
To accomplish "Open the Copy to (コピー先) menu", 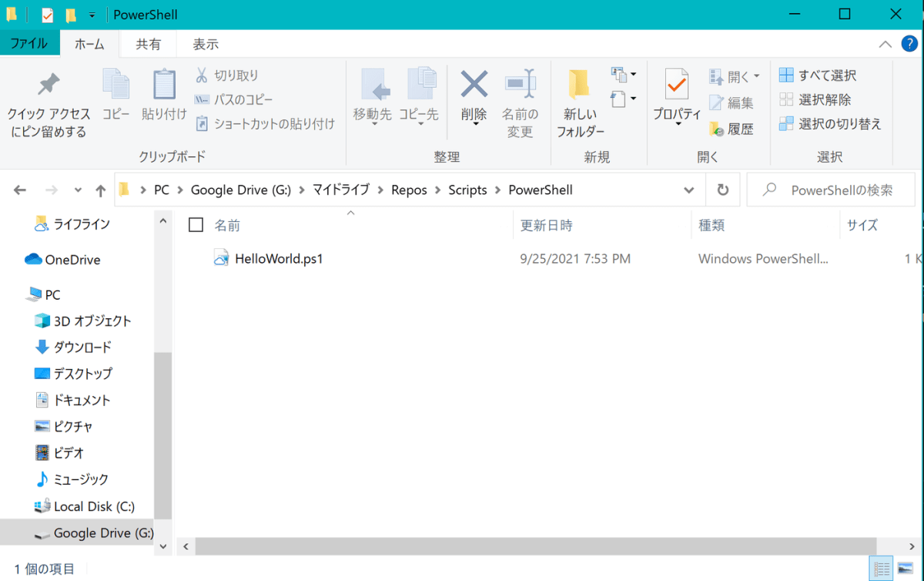I will pos(419,96).
